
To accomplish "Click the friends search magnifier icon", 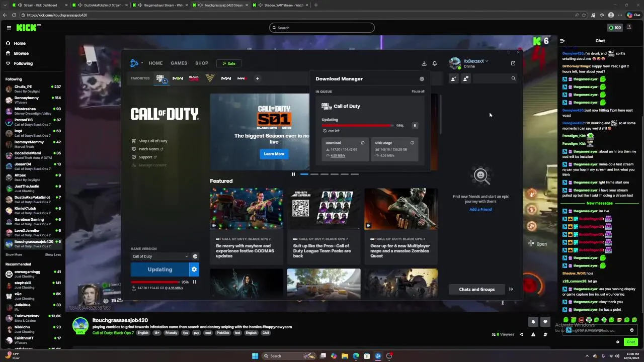I will tap(513, 78).
